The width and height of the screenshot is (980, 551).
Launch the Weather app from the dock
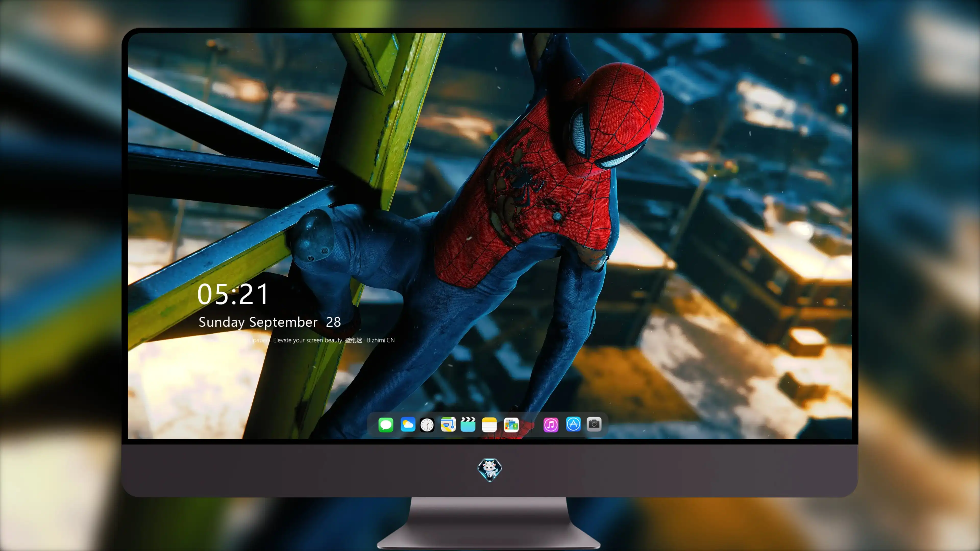click(408, 424)
